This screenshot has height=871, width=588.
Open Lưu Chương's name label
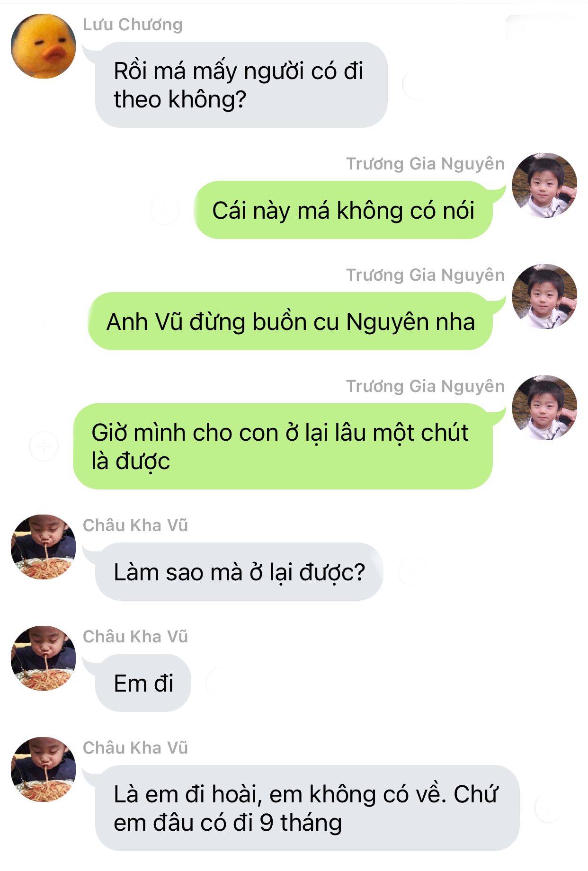(133, 25)
